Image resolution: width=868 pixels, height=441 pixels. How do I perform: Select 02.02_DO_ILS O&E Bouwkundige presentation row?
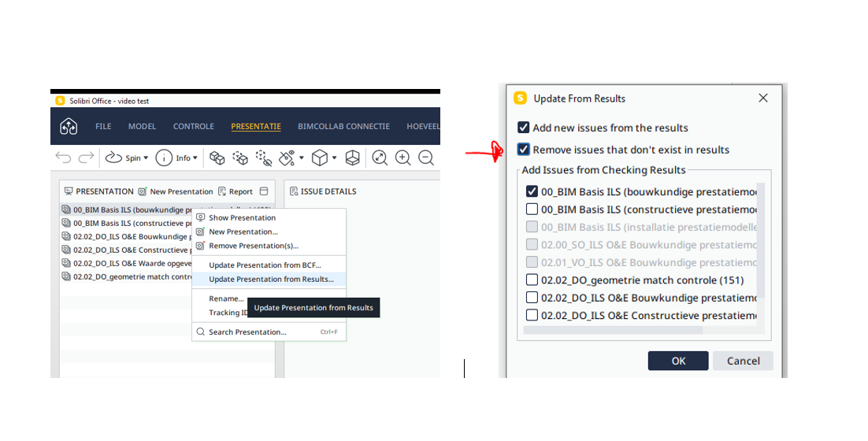pos(126,236)
